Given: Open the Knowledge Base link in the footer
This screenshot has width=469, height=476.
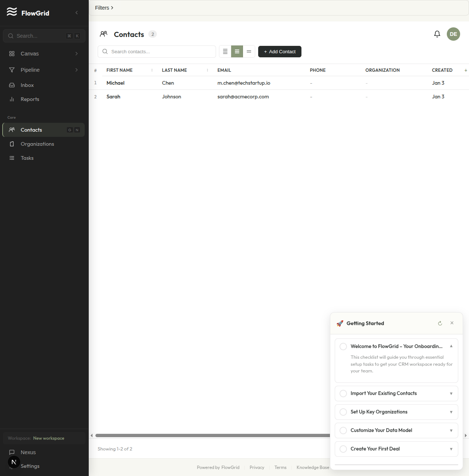Looking at the screenshot, I should click(x=313, y=467).
